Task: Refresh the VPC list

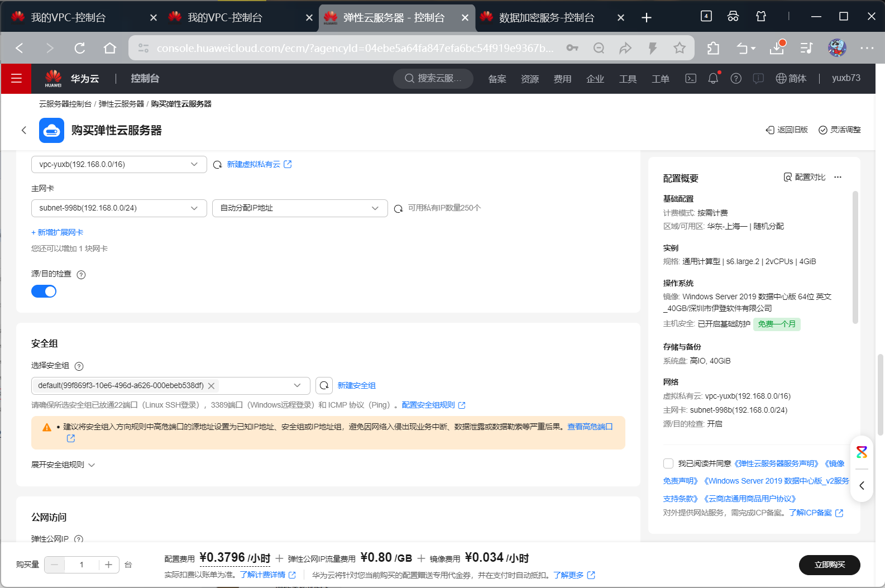Action: click(218, 165)
